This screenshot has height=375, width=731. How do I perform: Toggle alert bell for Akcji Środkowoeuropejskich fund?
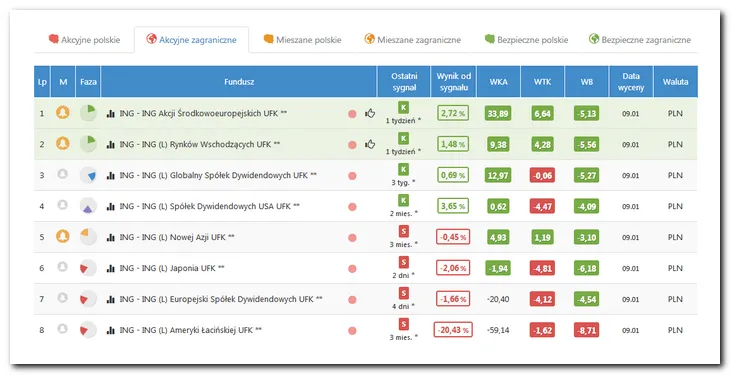63,112
